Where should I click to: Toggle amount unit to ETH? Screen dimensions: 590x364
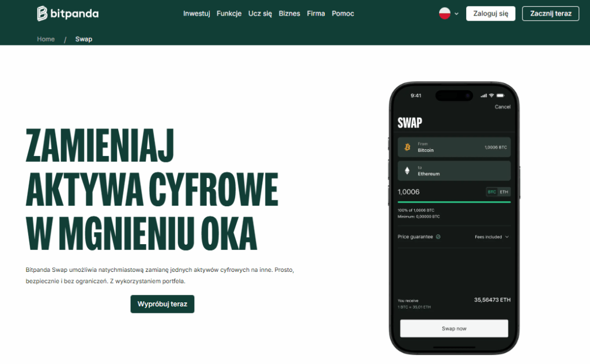click(x=504, y=192)
